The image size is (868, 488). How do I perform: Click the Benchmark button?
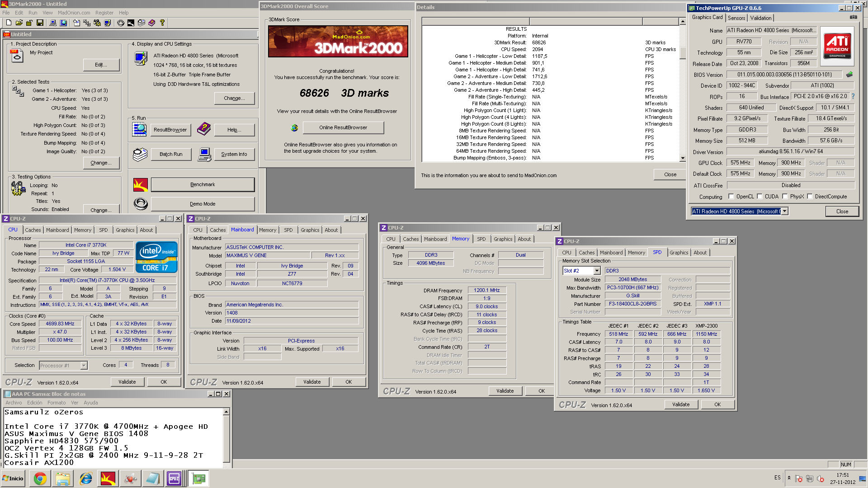(203, 184)
